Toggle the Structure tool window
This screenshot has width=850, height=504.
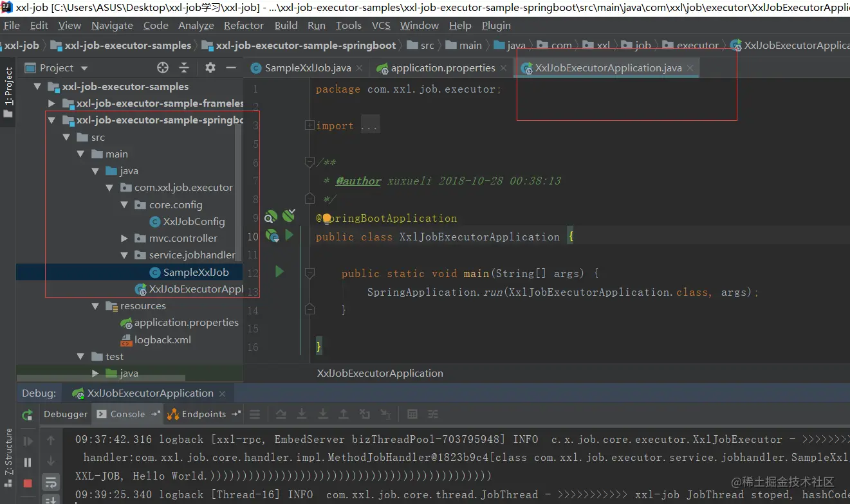(8, 450)
